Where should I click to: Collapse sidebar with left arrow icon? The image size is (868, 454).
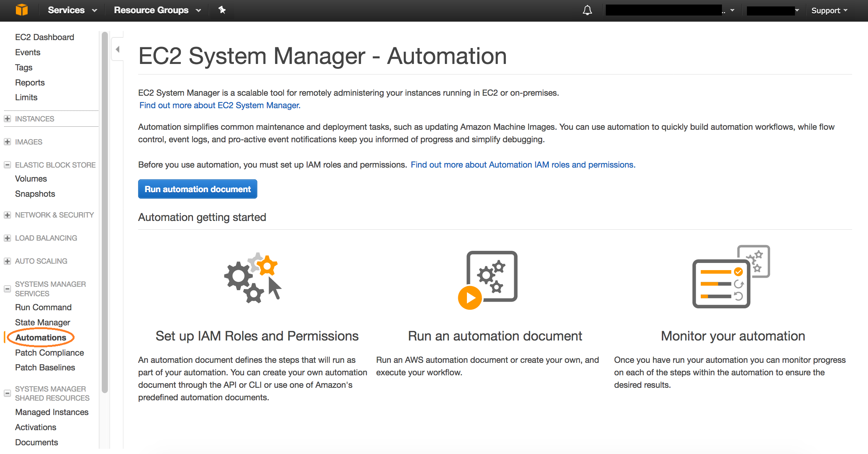(x=118, y=49)
